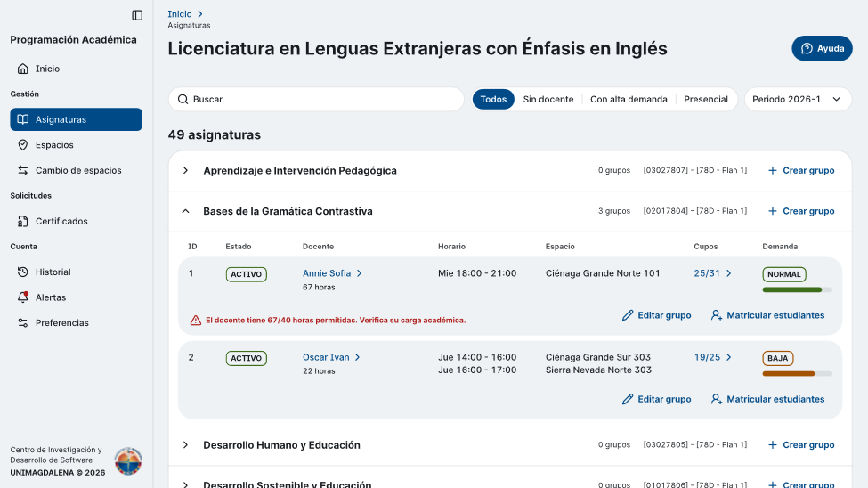
Task: Click the pencil icon for Annie Sofia's group
Action: tap(628, 315)
